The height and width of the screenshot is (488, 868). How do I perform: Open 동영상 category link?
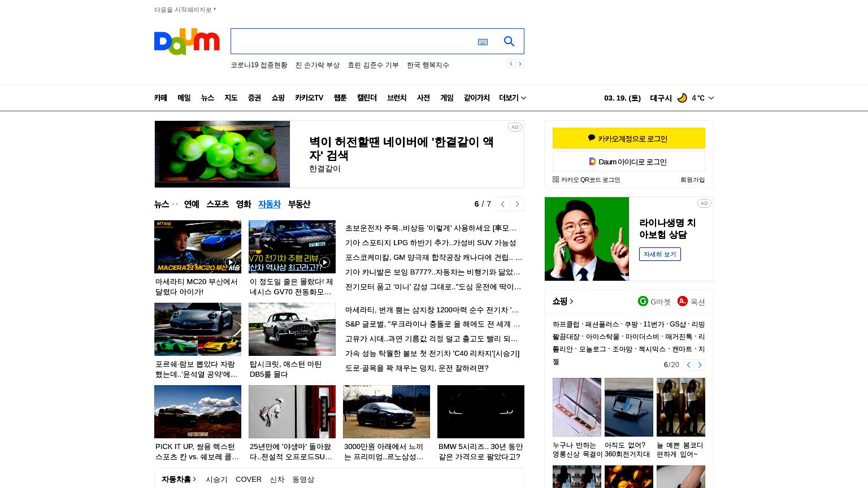point(303,479)
